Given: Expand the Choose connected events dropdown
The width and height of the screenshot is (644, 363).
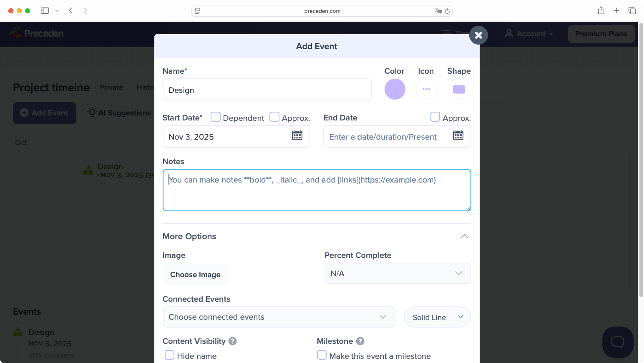Looking at the screenshot, I should coord(279,317).
